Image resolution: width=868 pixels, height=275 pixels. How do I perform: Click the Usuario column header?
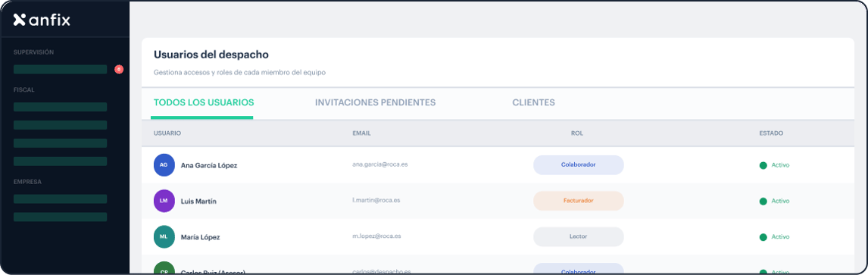pyautogui.click(x=167, y=133)
